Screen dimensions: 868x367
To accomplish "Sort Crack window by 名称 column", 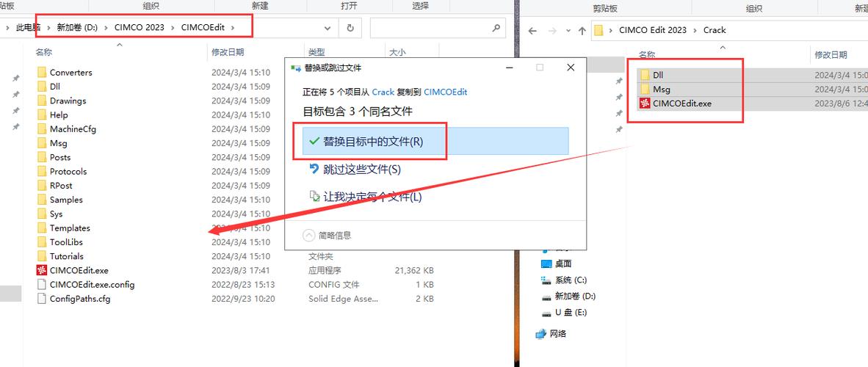I will pos(646,55).
